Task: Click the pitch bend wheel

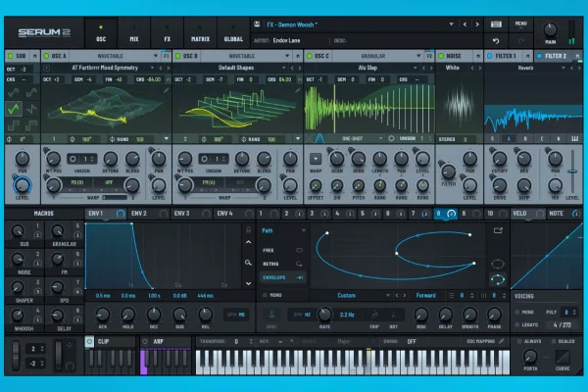Action: [16, 356]
